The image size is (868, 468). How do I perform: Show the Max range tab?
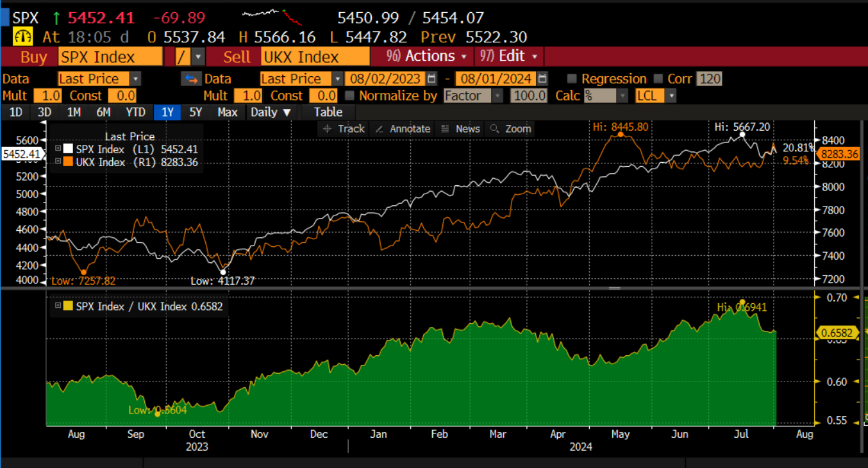227,112
